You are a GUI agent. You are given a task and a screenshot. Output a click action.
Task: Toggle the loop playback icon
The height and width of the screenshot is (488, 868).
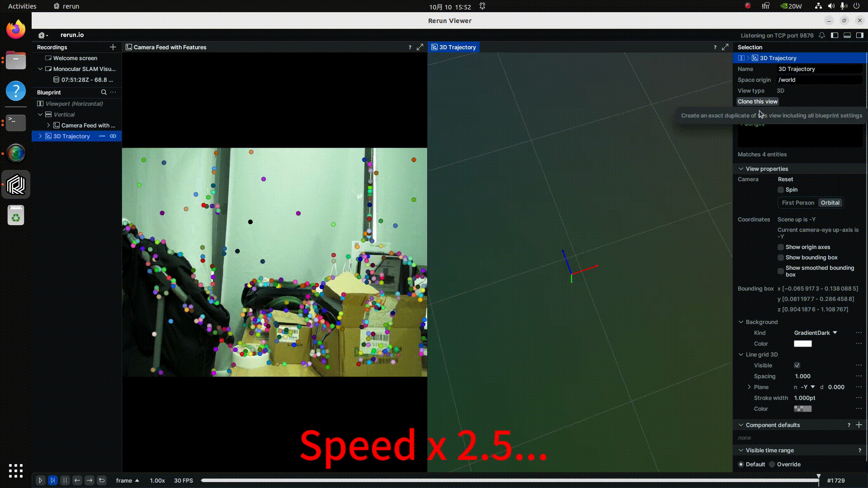(x=102, y=480)
